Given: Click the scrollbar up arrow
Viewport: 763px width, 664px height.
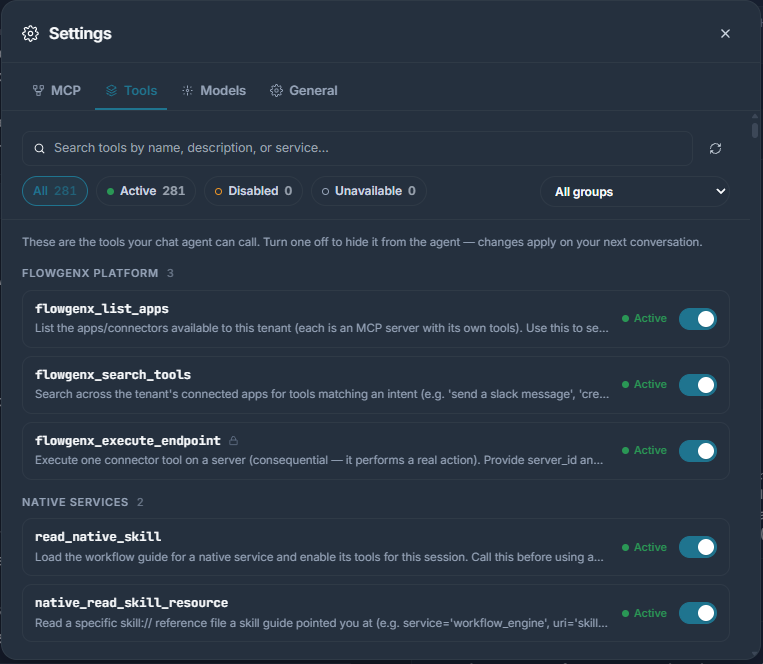Looking at the screenshot, I should click(x=755, y=116).
